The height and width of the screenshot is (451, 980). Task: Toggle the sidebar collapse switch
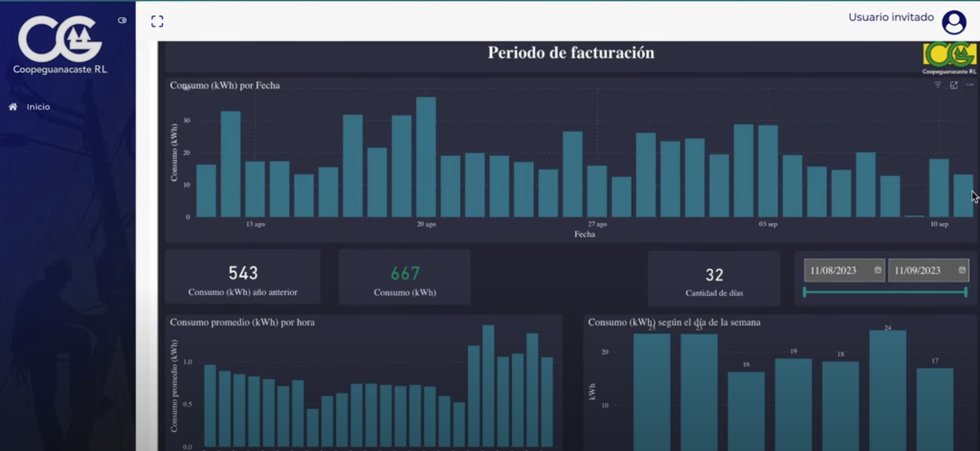pyautogui.click(x=122, y=20)
